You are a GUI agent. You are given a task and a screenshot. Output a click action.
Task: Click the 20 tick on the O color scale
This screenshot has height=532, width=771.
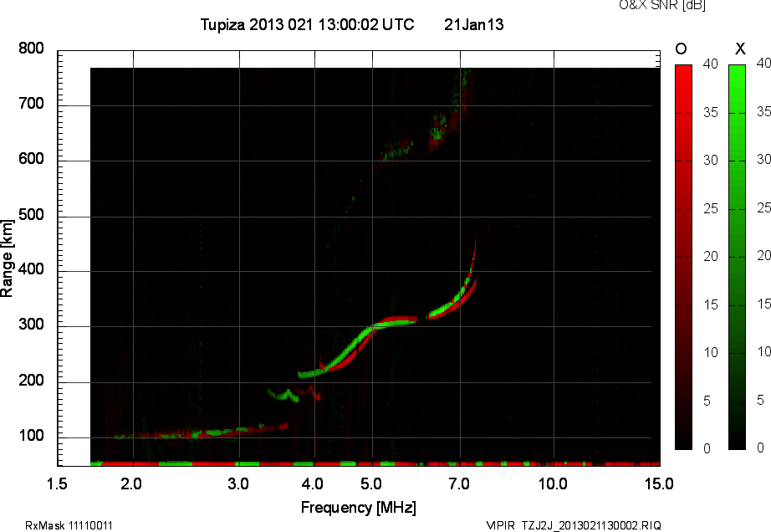coord(711,256)
